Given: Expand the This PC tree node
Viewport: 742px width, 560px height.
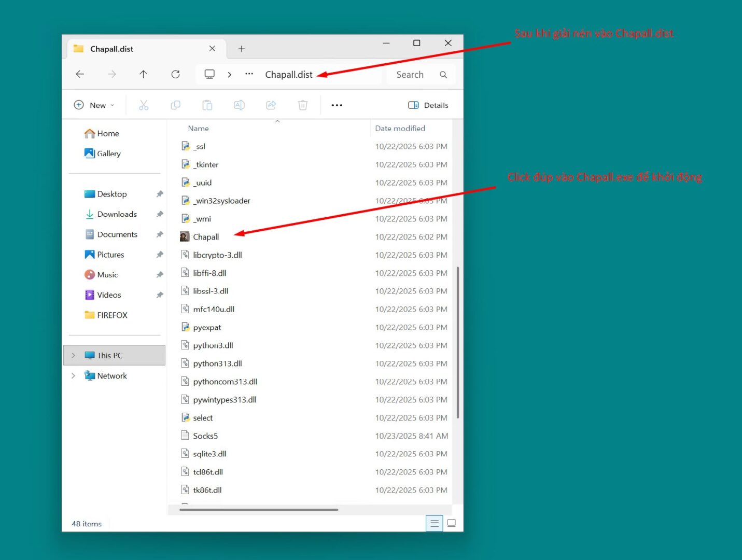Looking at the screenshot, I should pos(73,356).
